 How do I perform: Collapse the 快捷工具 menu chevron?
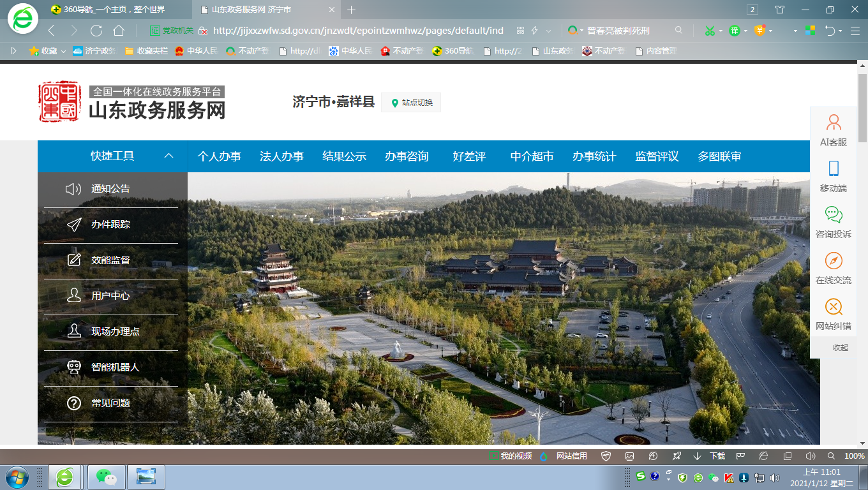[169, 156]
